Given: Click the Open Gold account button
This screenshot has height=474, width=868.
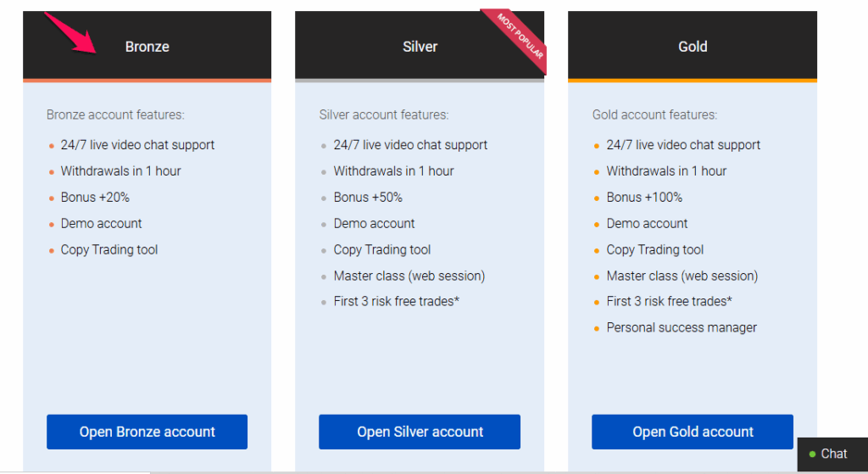Looking at the screenshot, I should coord(693,432).
